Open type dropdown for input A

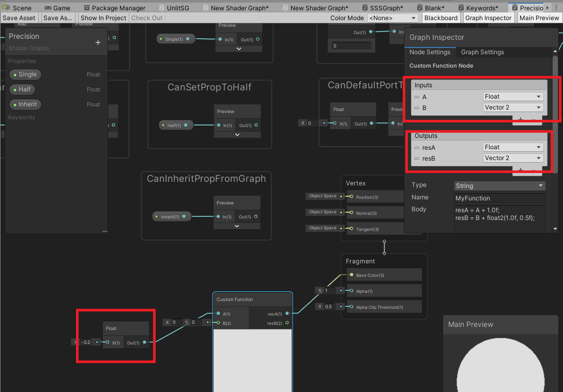pyautogui.click(x=513, y=97)
